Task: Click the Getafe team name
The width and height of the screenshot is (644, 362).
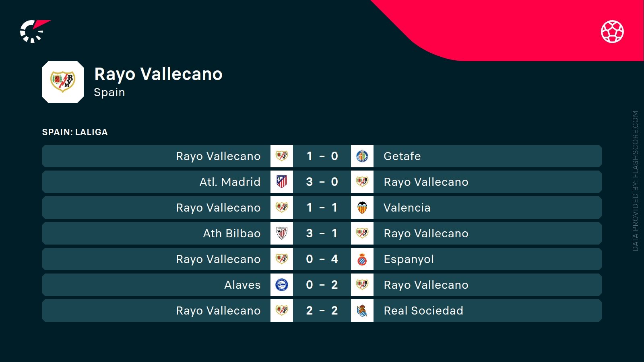Action: coord(402,156)
